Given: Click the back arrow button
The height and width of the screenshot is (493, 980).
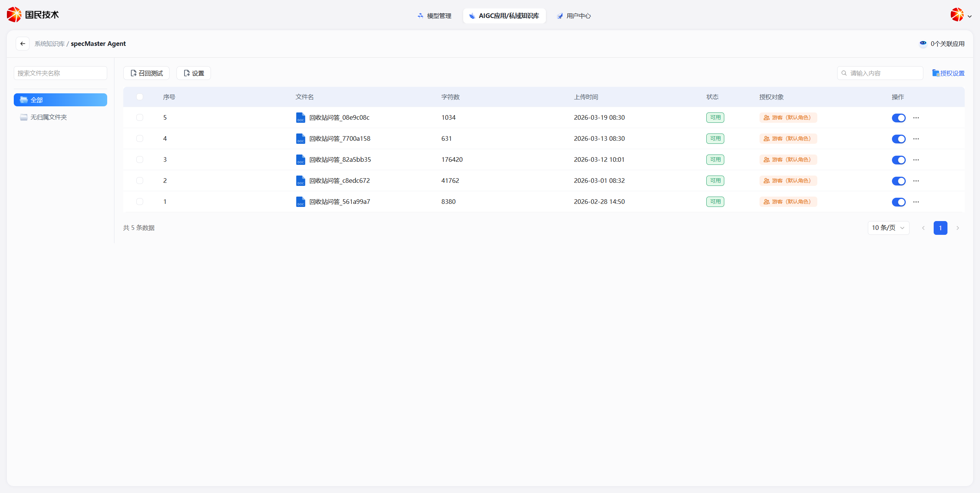Looking at the screenshot, I should tap(23, 44).
